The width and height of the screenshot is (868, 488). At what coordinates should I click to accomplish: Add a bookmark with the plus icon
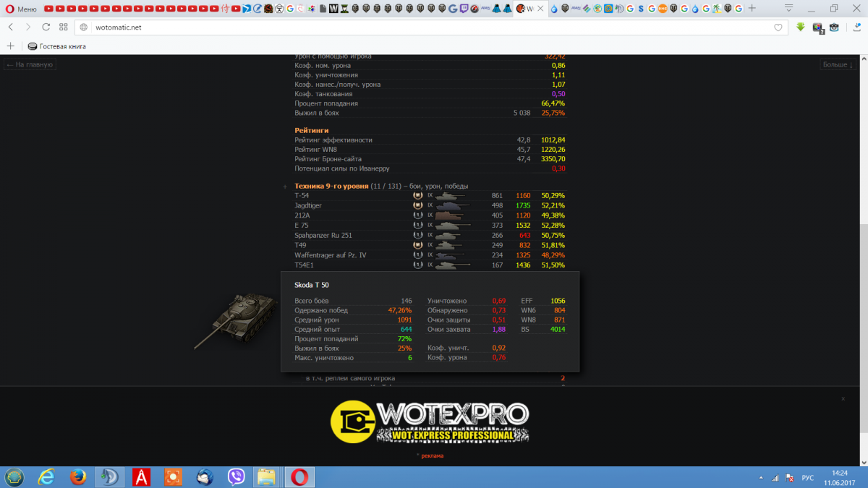click(x=11, y=46)
